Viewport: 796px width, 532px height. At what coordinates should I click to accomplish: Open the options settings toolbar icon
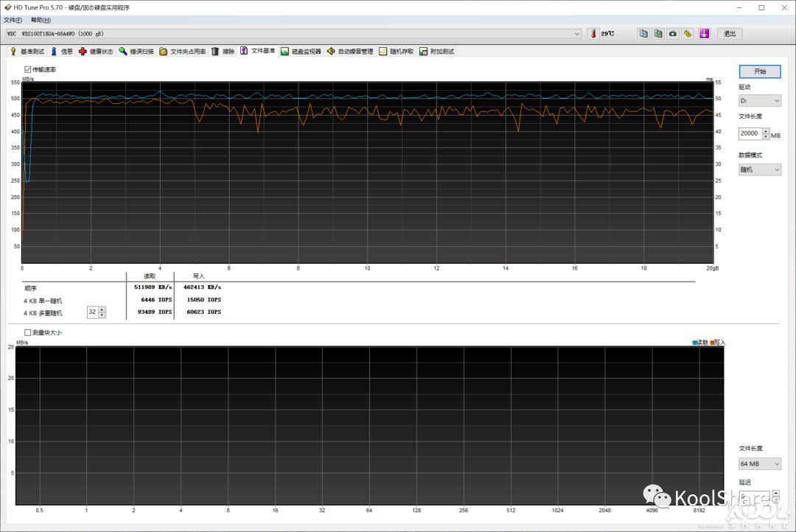(x=688, y=33)
